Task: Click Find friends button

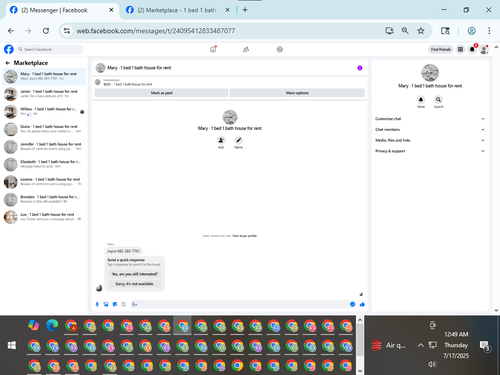Action: click(441, 49)
